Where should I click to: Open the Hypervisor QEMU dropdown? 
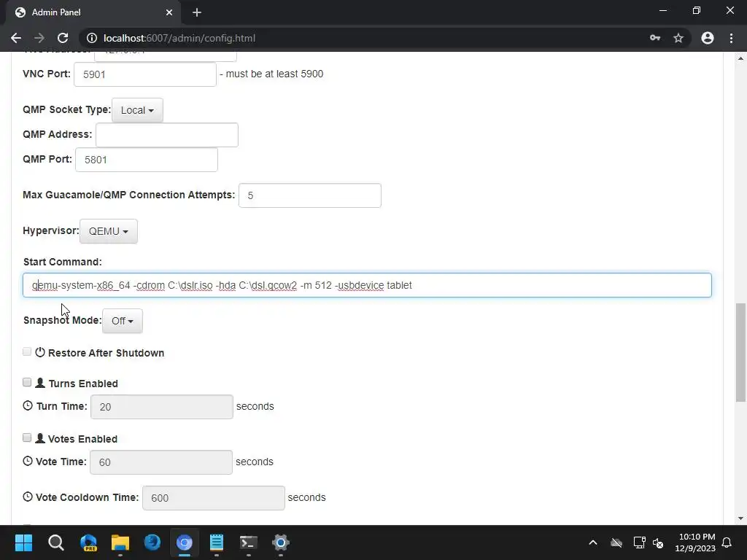pos(108,231)
